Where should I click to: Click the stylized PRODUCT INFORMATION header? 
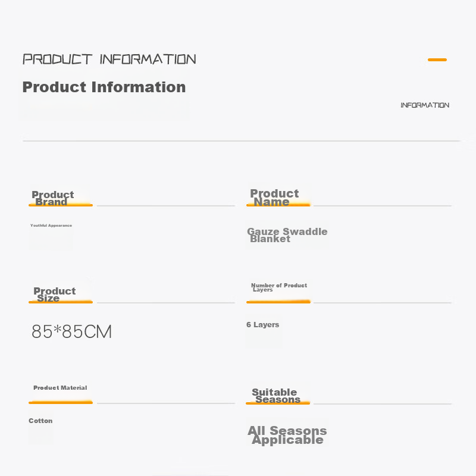click(109, 59)
